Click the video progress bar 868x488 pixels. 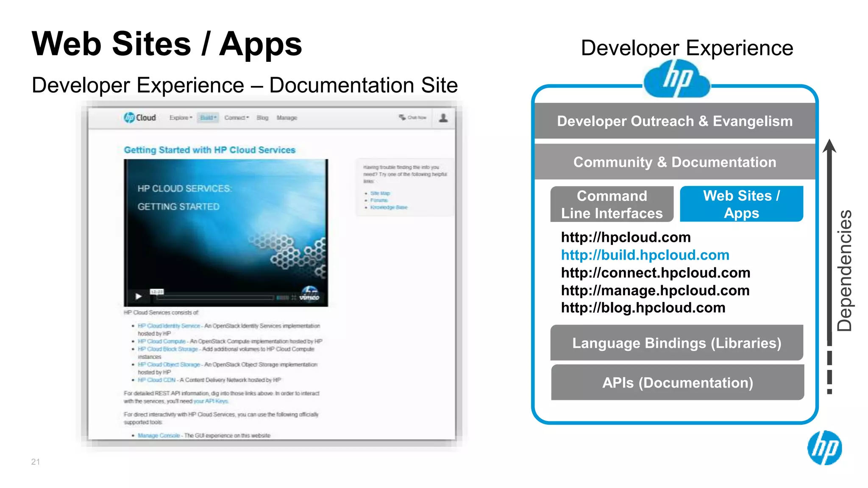(214, 297)
